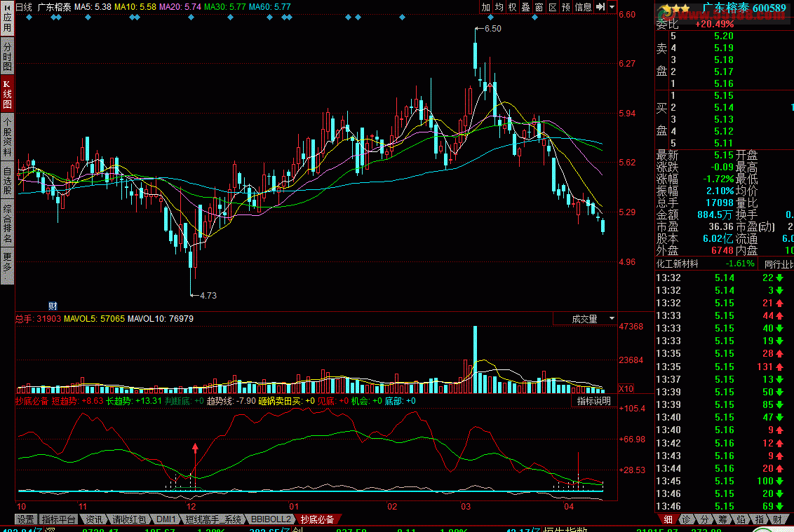The image size is (794, 532).
Task: Click the 设置 button below the chart
Action: tap(26, 519)
